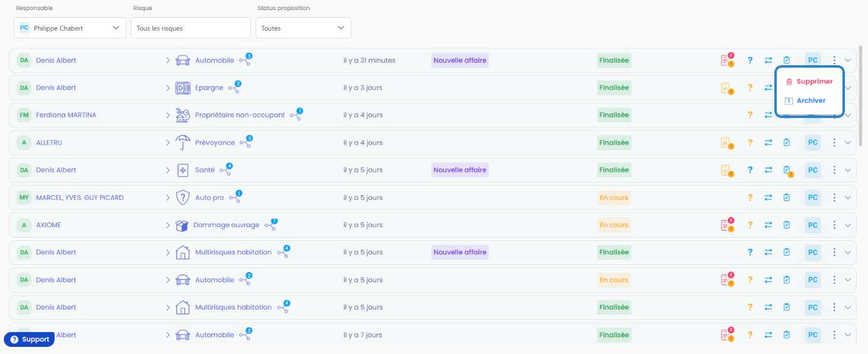
Task: Click the transfer arrows on the MARCEL, YVES. GUY PICARD row
Action: [x=768, y=197]
